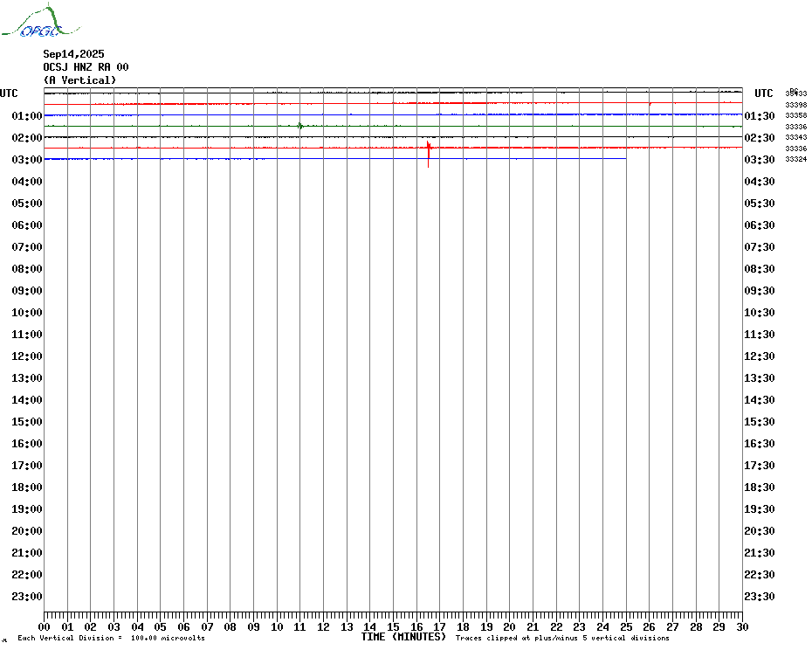The width and height of the screenshot is (812, 650).
Task: Click the left-hand 03:00 hour label
Action: (27, 159)
